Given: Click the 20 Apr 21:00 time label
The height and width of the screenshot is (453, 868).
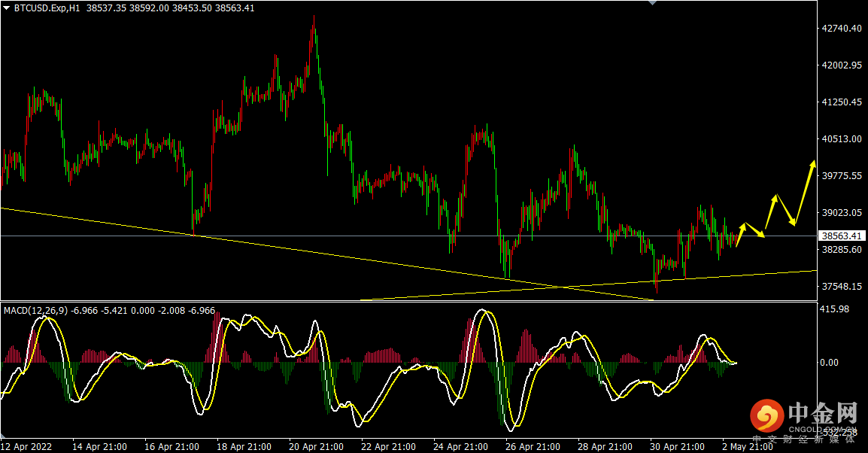Looking at the screenshot, I should pyautogui.click(x=316, y=446).
